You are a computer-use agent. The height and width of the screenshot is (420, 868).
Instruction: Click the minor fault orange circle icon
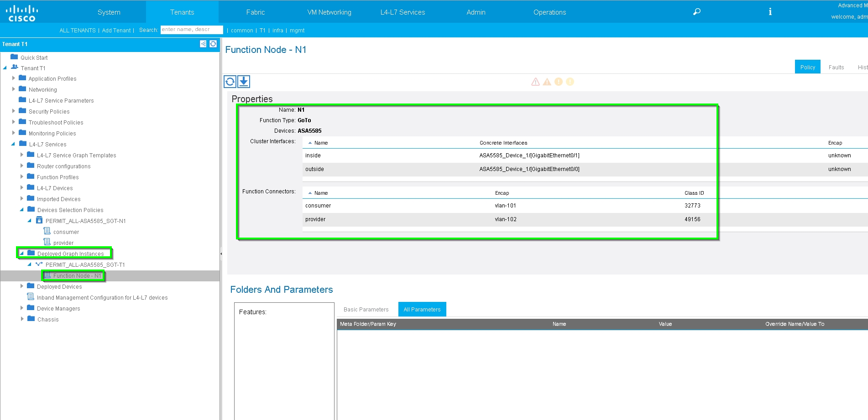tap(559, 82)
